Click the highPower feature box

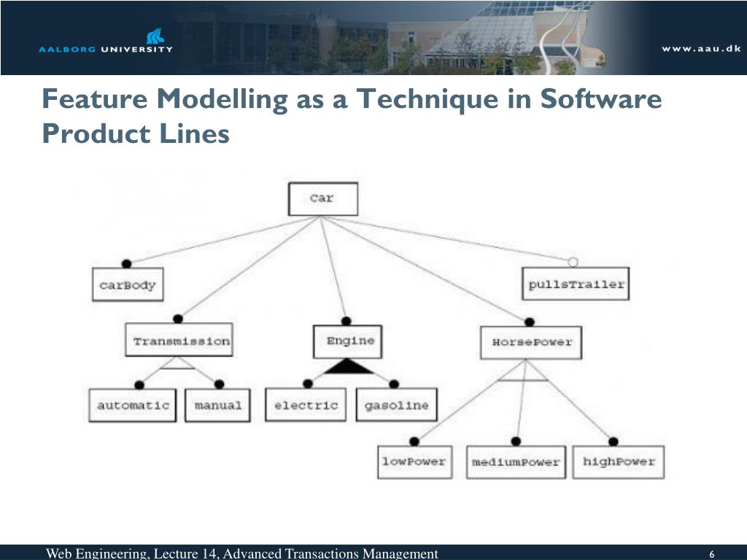619,462
